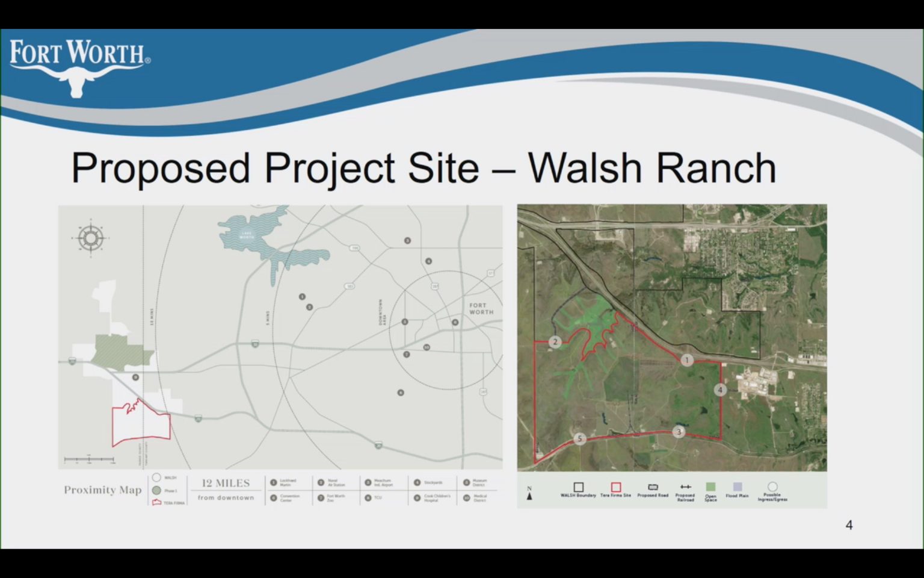Click the Museum District legend entry

(x=475, y=482)
